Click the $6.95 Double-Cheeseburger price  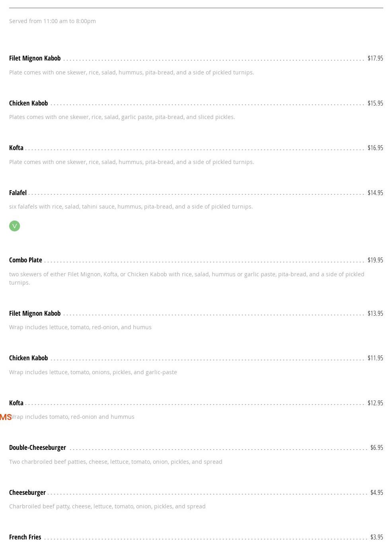376,447
